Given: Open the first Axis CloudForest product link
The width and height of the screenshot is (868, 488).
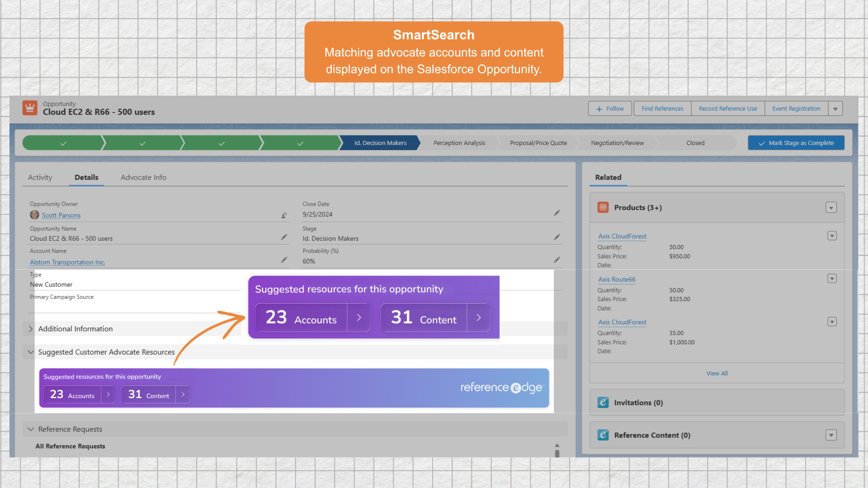Looking at the screenshot, I should [x=622, y=236].
